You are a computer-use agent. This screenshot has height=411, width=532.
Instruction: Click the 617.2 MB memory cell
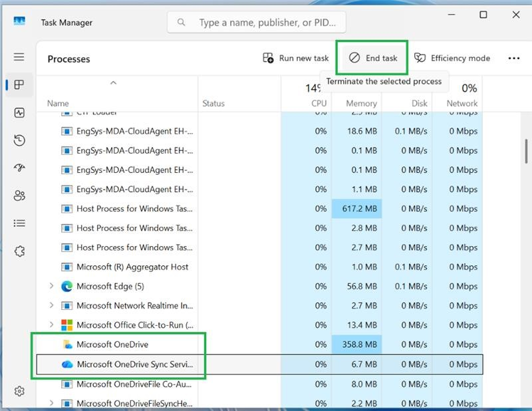tap(356, 209)
